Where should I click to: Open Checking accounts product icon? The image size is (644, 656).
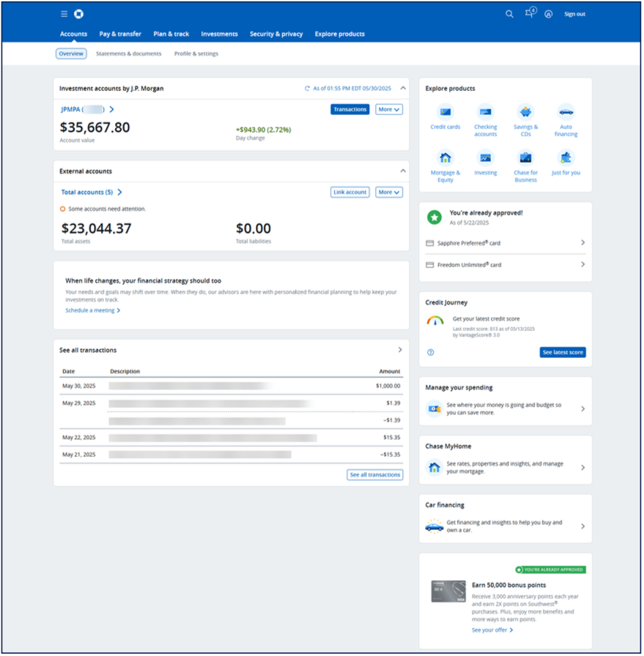pyautogui.click(x=486, y=112)
